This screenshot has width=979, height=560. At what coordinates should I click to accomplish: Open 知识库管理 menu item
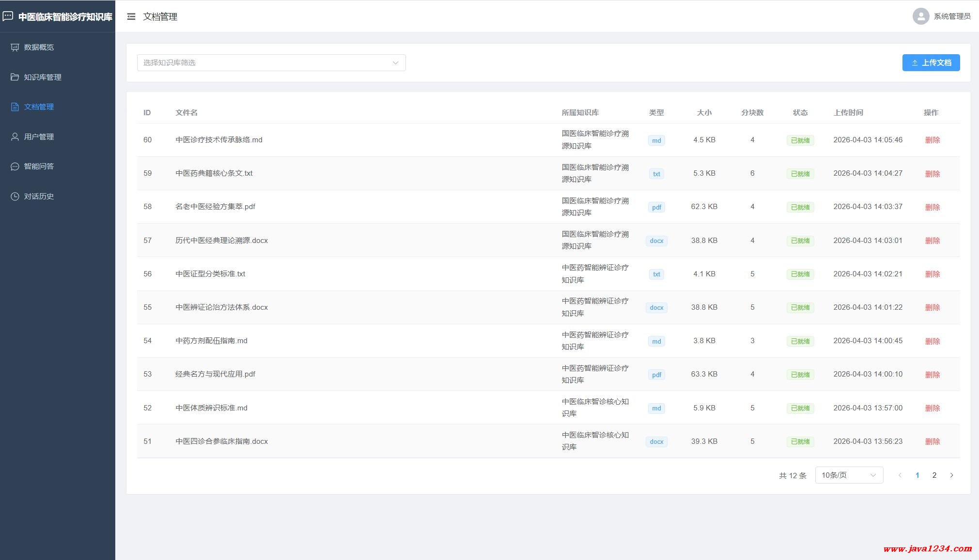point(43,77)
